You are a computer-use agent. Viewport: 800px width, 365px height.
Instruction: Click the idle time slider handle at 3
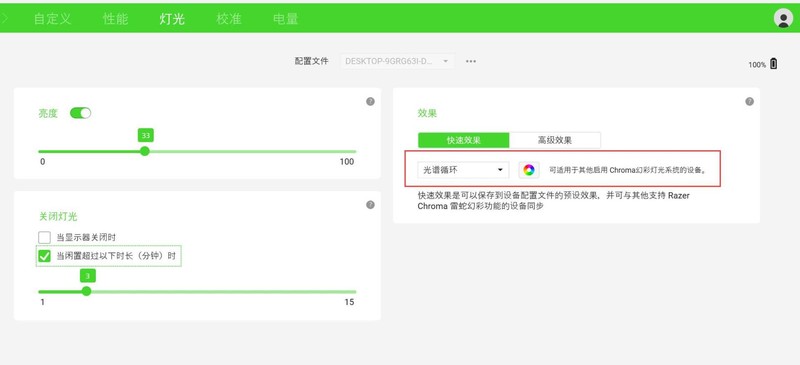(x=86, y=291)
